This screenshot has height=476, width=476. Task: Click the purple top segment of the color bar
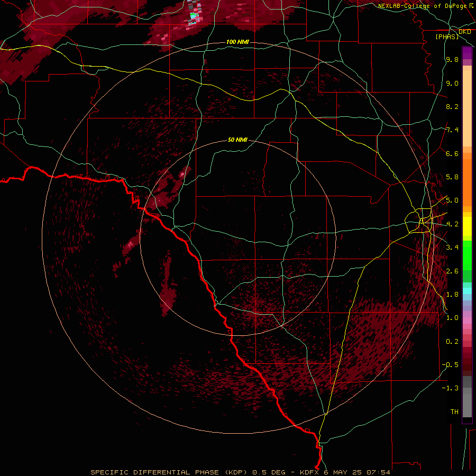tap(467, 53)
